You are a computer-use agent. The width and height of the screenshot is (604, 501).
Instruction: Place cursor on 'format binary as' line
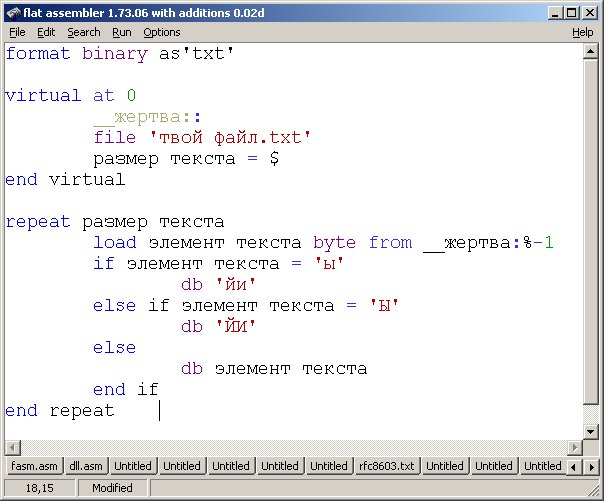pos(119,54)
